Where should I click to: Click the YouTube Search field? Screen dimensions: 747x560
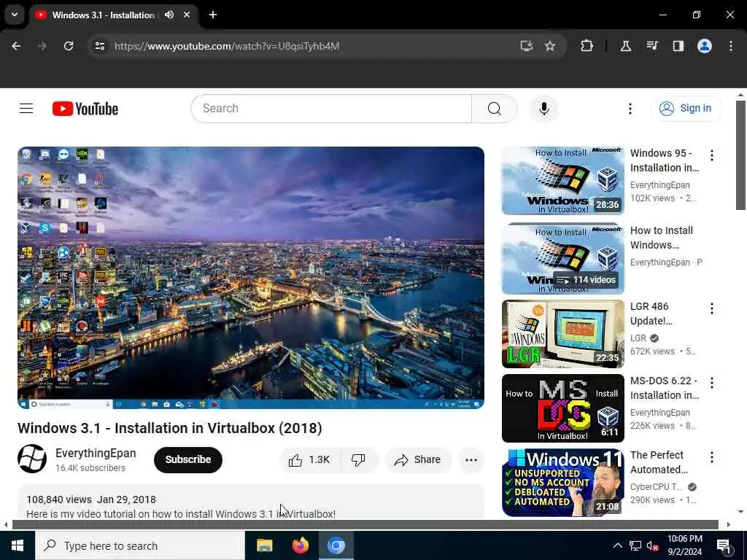tap(331, 109)
